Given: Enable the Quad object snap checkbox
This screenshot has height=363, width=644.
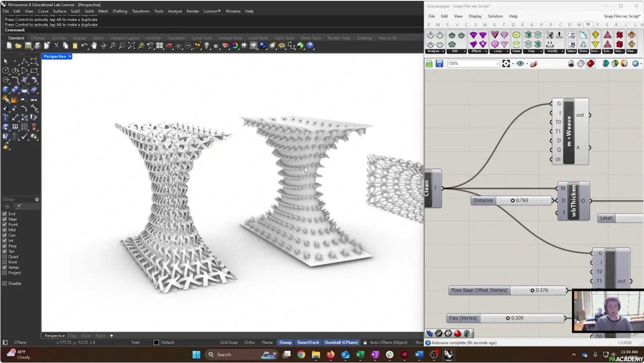Looking at the screenshot, I should coord(4,256).
